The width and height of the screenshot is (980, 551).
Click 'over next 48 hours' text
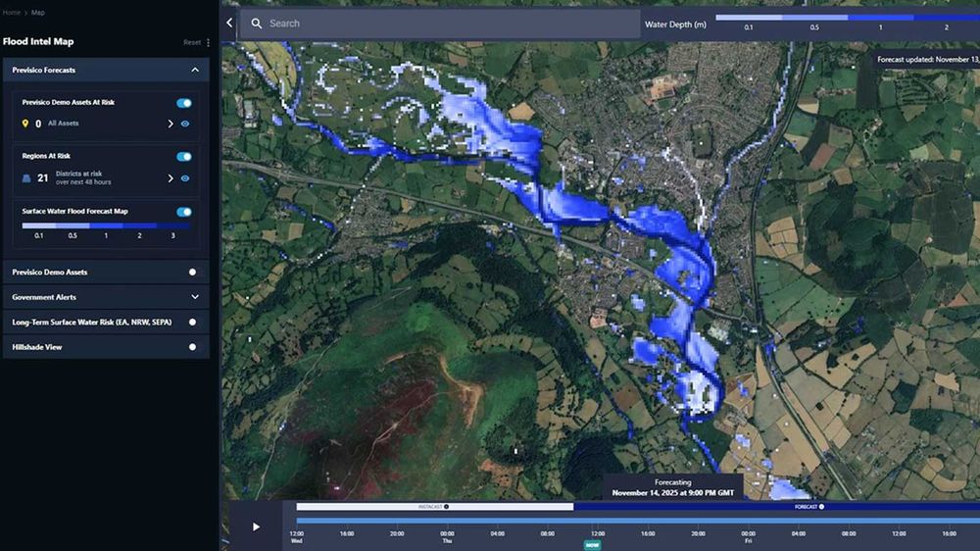point(83,182)
